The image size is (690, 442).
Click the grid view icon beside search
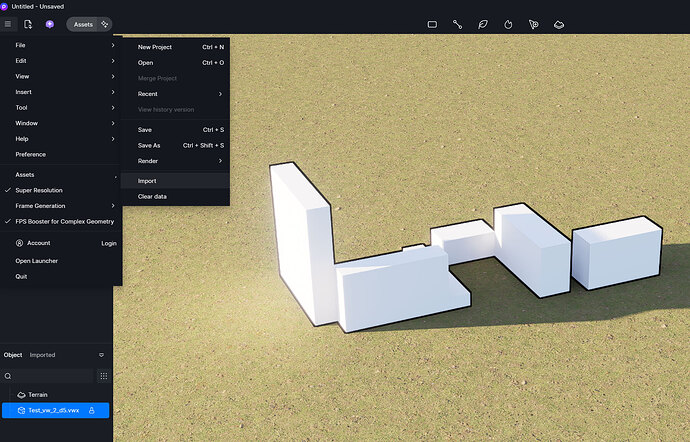tap(103, 376)
